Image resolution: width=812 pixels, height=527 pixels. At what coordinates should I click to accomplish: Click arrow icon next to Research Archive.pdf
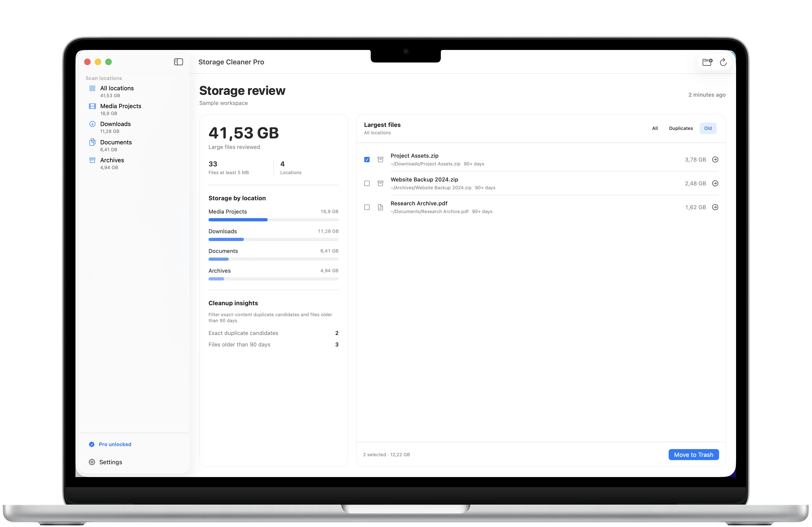(x=715, y=207)
